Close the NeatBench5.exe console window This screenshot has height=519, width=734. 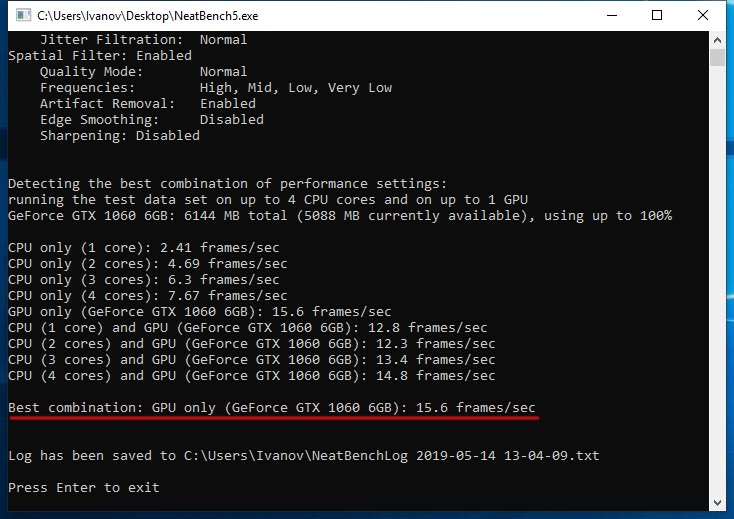pyautogui.click(x=703, y=15)
